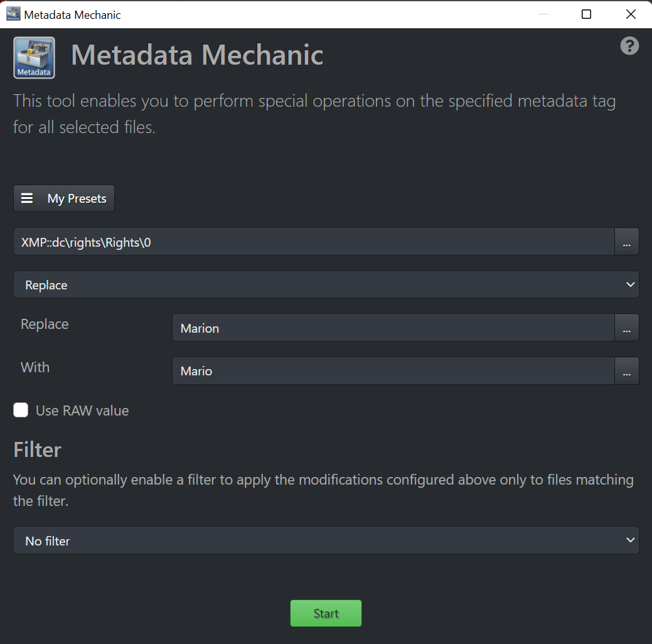Screen dimensions: 652x644
Task: Open ellipsis button next to Marion field
Action: (x=626, y=328)
